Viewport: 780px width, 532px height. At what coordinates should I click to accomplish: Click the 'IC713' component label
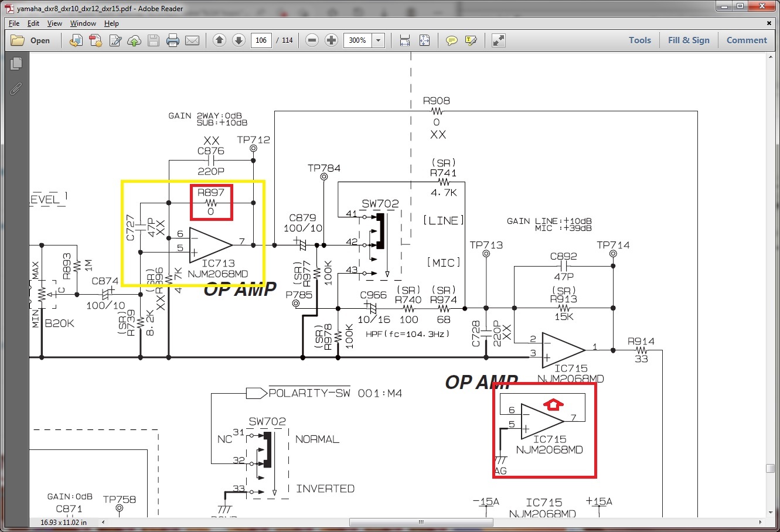coord(218,264)
